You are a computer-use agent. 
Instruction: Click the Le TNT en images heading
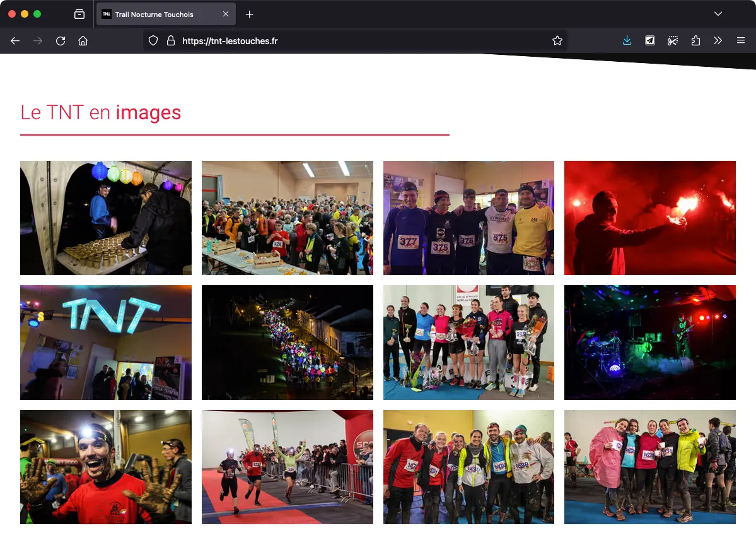(100, 112)
